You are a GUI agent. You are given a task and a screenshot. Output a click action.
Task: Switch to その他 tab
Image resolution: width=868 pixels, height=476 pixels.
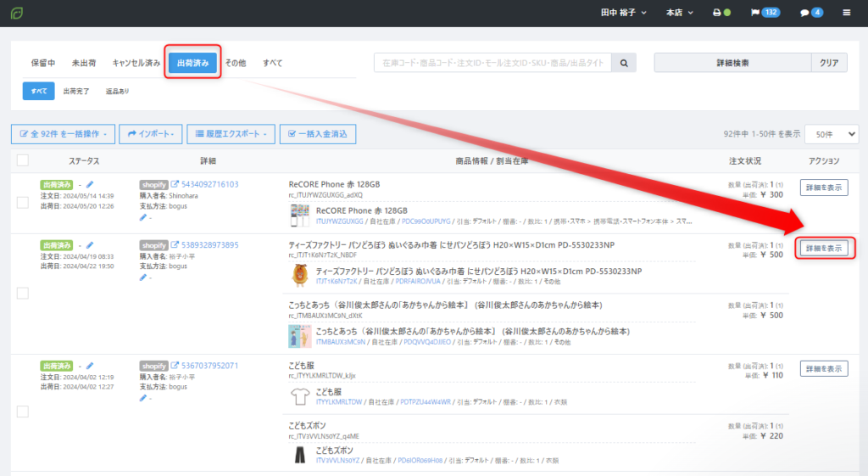pyautogui.click(x=236, y=63)
